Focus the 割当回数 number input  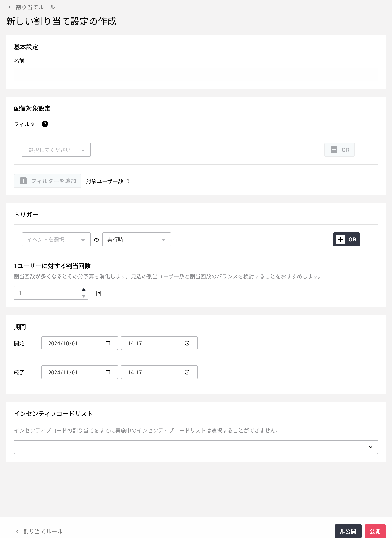(47, 293)
